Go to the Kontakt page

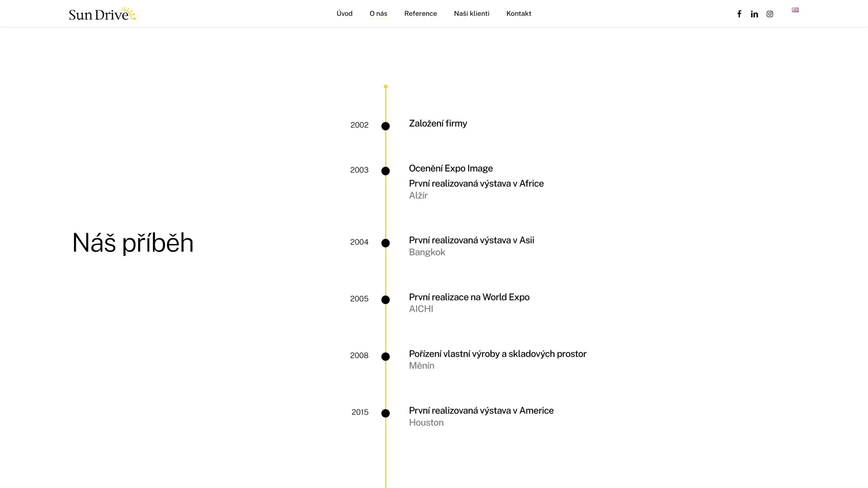pyautogui.click(x=519, y=14)
